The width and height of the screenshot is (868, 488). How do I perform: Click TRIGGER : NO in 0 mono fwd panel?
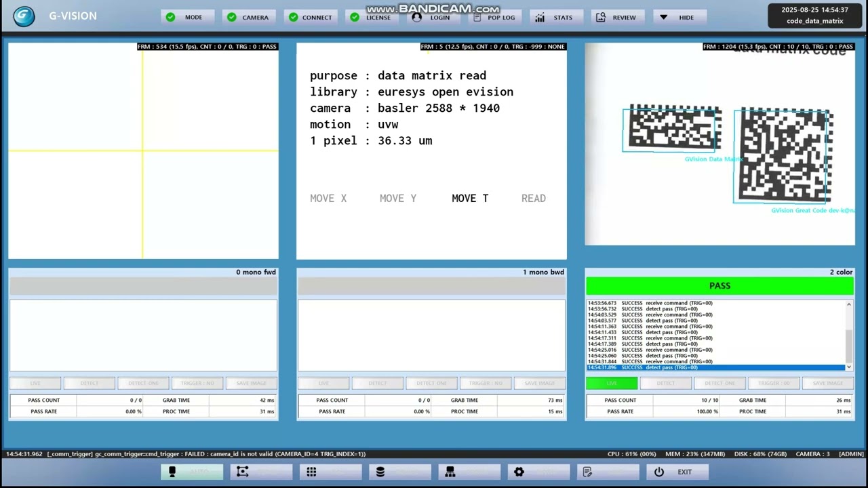coord(197,383)
